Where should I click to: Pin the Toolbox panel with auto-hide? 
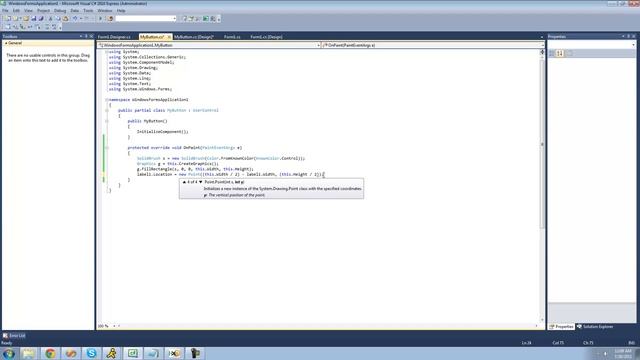pos(86,36)
